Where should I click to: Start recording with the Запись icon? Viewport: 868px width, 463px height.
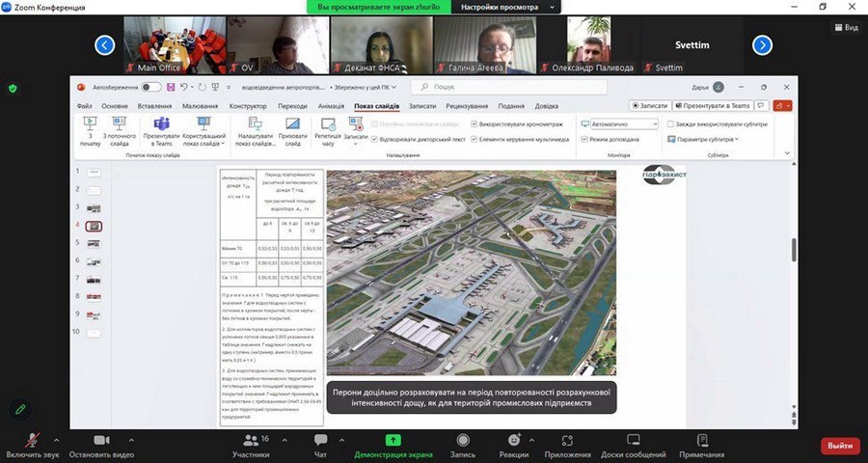point(463,441)
